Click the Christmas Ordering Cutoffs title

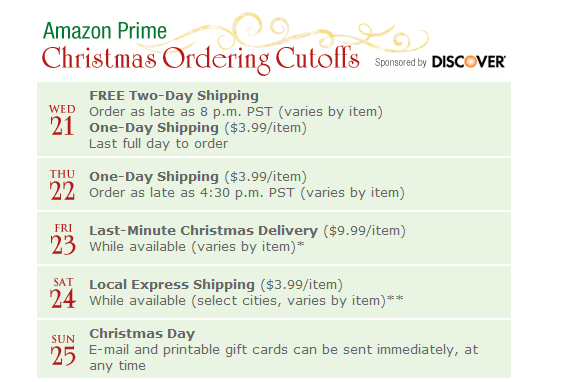[x=201, y=59]
